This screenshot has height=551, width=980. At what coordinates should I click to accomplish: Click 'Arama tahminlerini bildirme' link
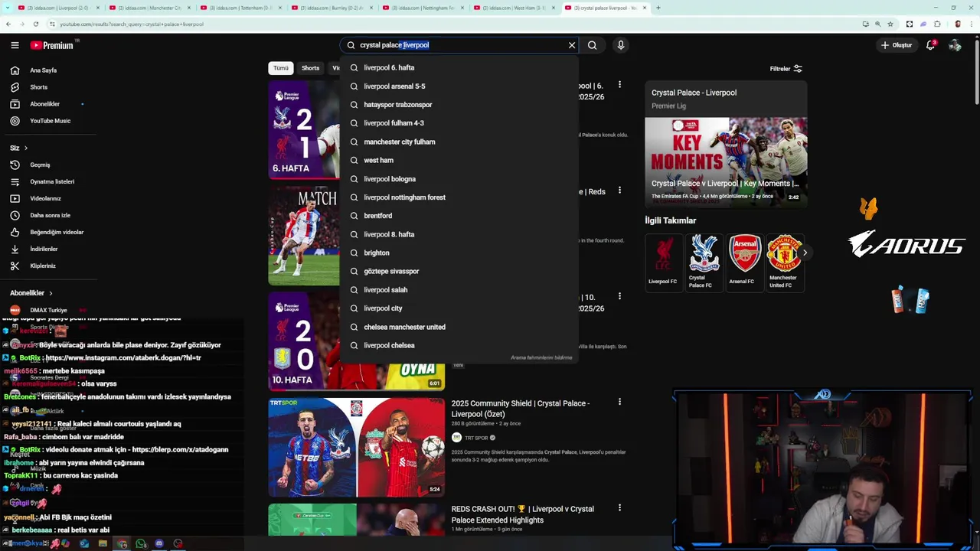pos(541,357)
